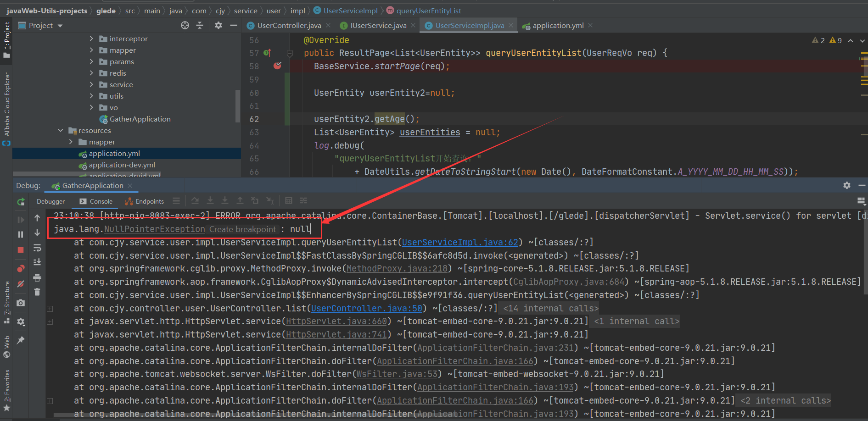Toggle Mute Breakpoints icon
The height and width of the screenshot is (421, 868).
click(x=21, y=284)
